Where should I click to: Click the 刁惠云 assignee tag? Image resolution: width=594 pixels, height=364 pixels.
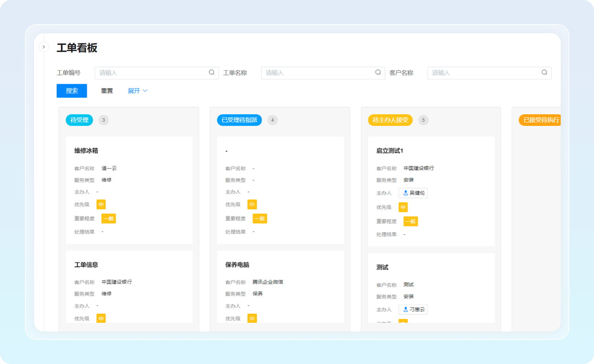(413, 309)
